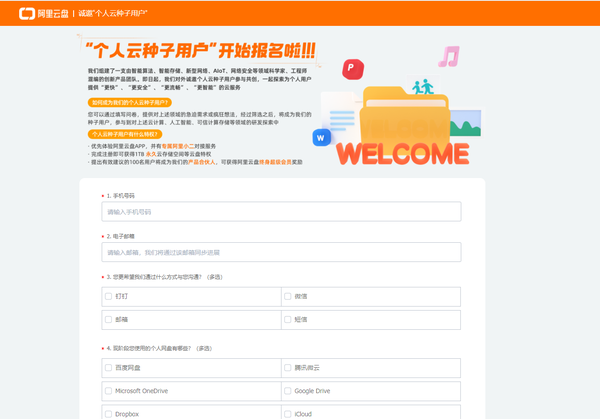The height and width of the screenshot is (419, 600).
Task: Click the pink music note icon
Action: (x=449, y=56)
